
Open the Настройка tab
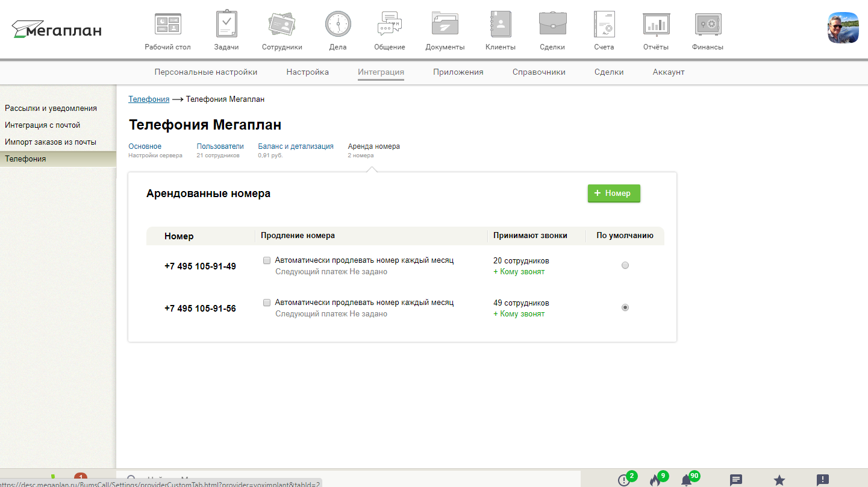(x=307, y=72)
